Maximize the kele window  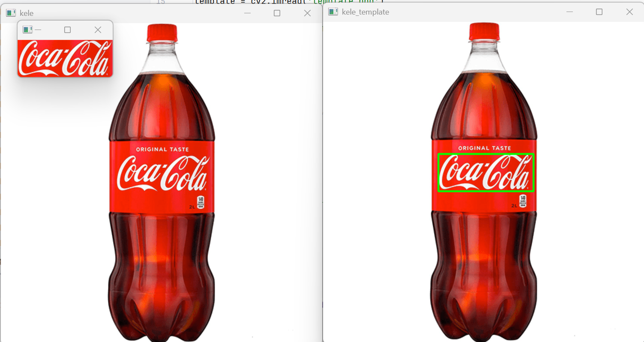(x=277, y=13)
